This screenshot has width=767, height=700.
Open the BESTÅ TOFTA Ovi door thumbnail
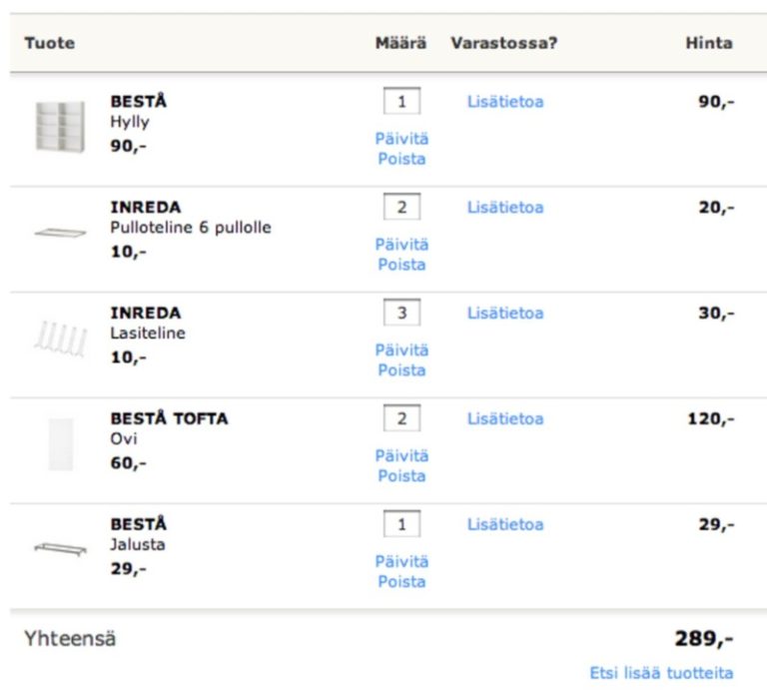point(61,444)
